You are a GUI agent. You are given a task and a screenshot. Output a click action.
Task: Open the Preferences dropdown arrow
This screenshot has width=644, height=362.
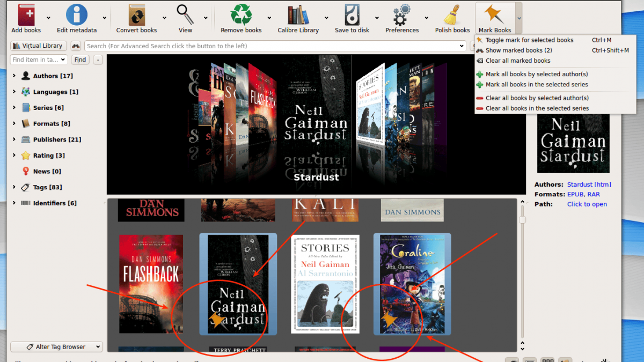coord(427,18)
